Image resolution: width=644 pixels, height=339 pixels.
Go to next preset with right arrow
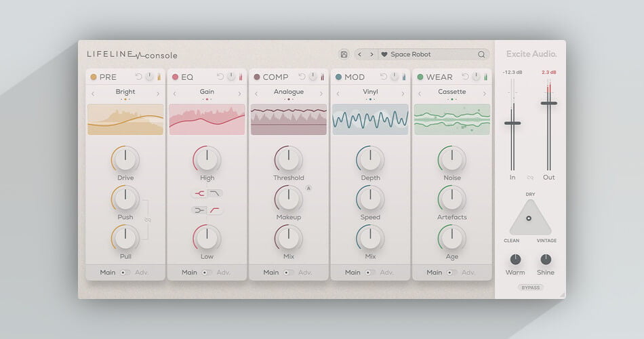(x=371, y=54)
